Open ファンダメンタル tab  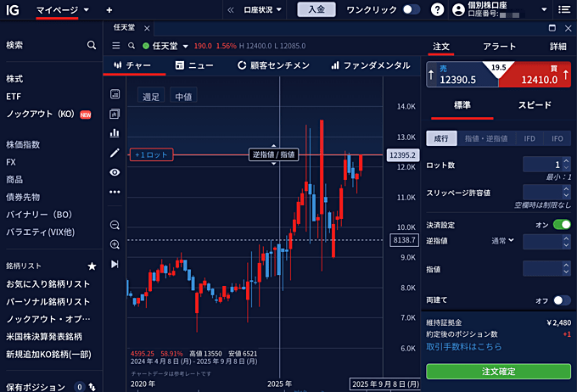[x=371, y=65]
